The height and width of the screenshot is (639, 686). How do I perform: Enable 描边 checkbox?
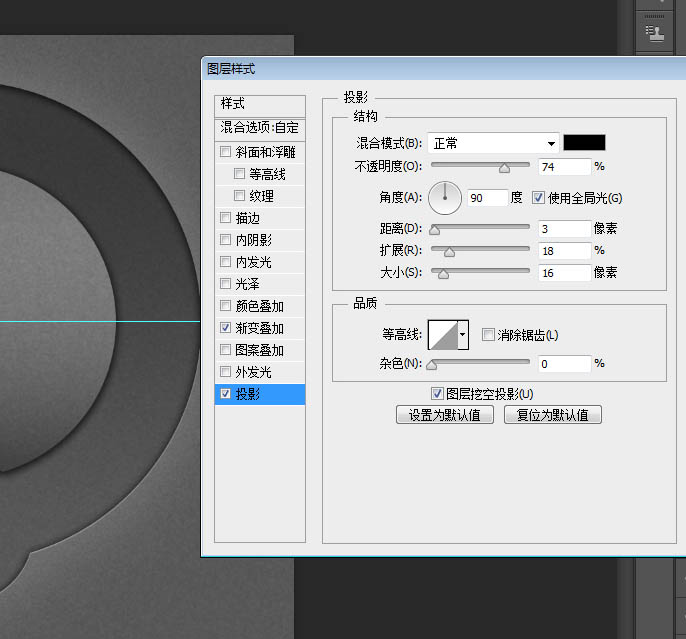pos(225,217)
